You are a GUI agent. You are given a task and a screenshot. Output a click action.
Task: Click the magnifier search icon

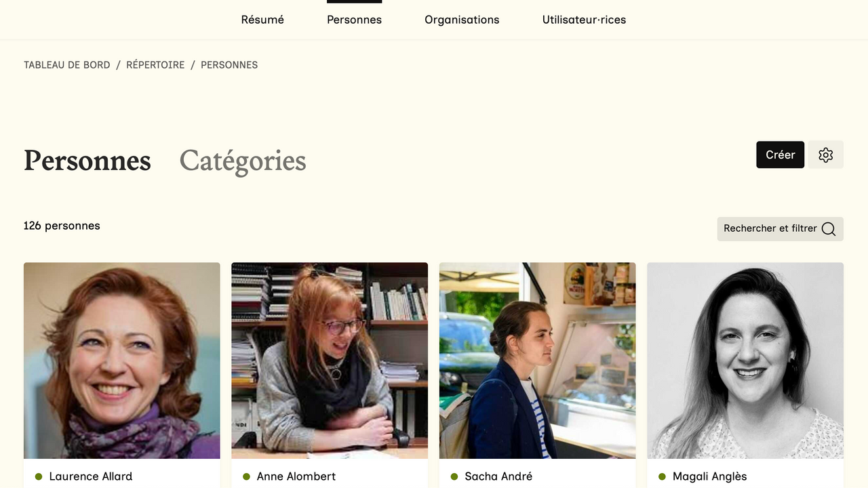(x=829, y=229)
